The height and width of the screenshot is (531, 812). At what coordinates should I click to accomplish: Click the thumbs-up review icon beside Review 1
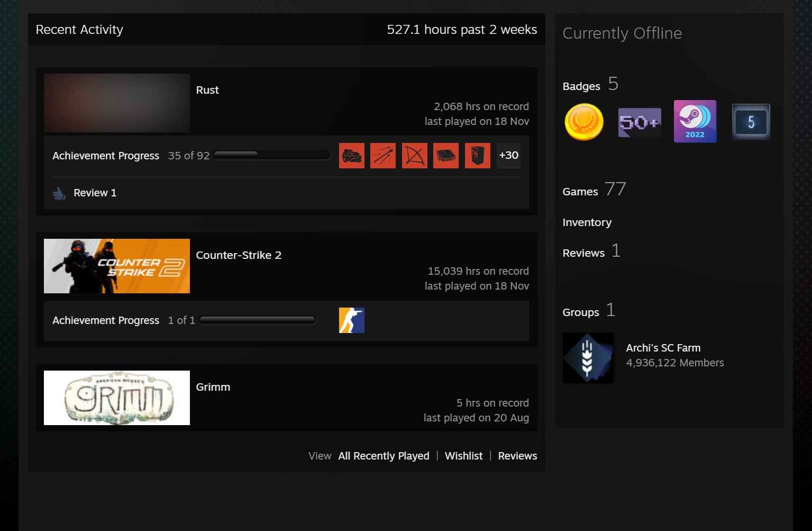coord(59,193)
